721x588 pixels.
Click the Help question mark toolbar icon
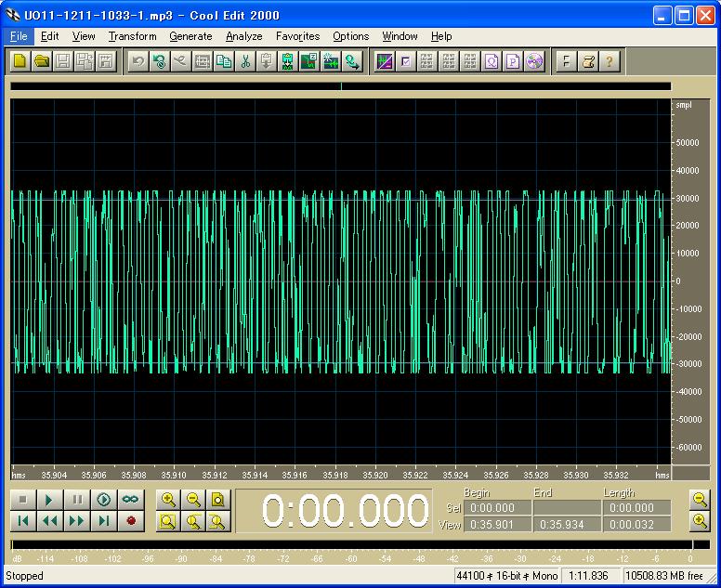point(610,62)
